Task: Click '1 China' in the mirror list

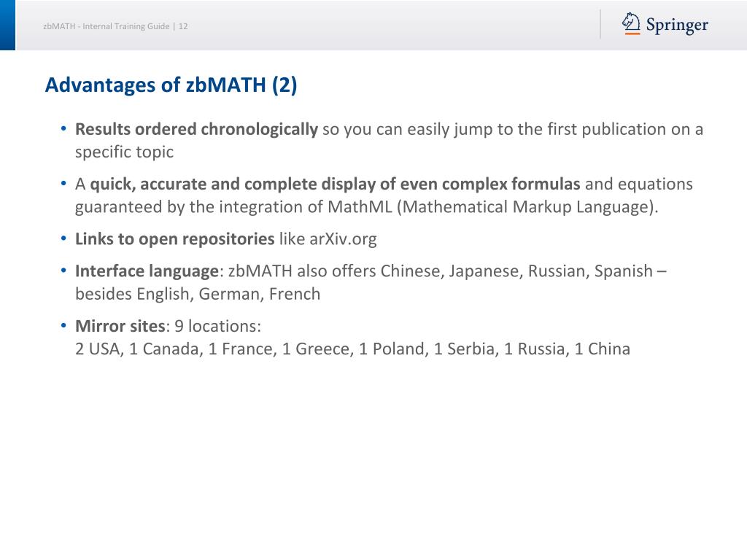Action: pos(602,349)
